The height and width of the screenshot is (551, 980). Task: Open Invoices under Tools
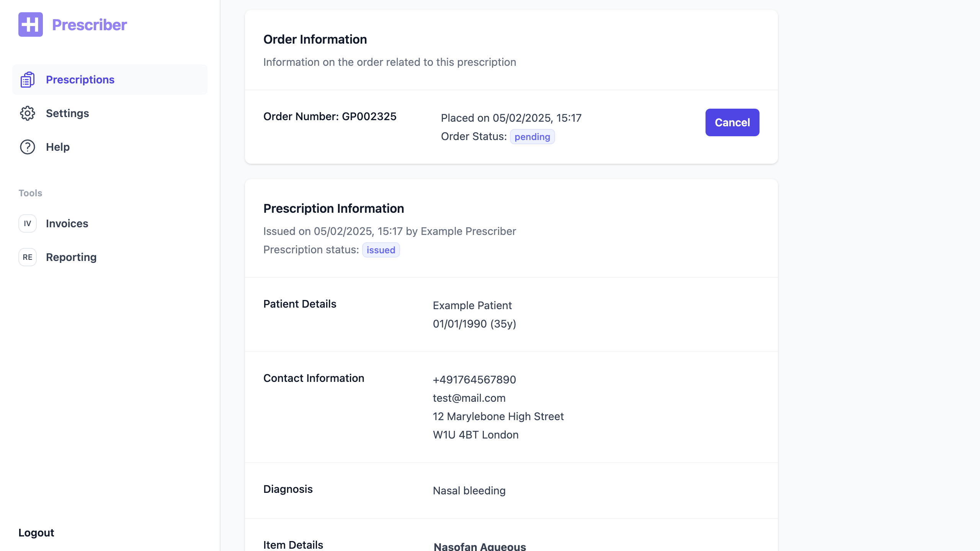coord(67,223)
